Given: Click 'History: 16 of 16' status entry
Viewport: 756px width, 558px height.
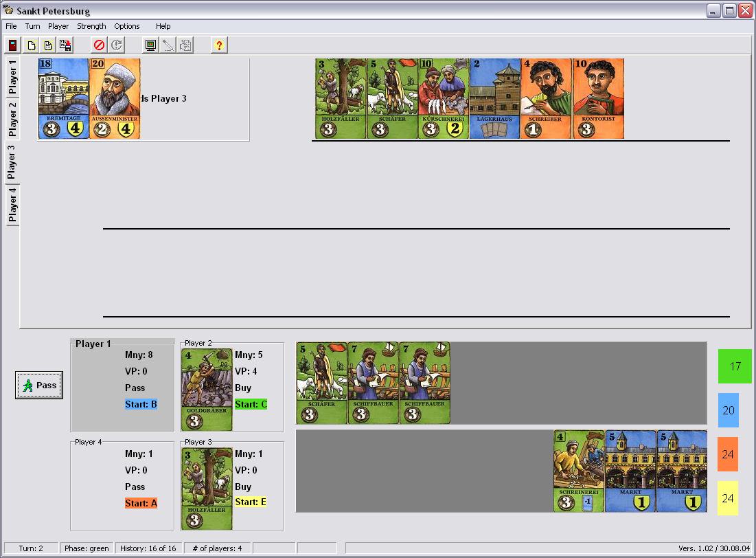Looking at the screenshot, I should coord(148,548).
